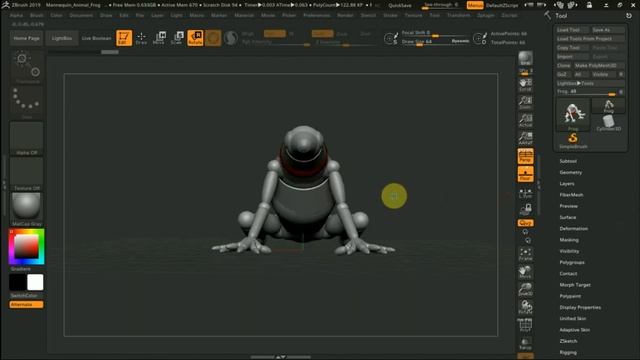This screenshot has width=640, height=360.
Task: Open the MatCap Gray material sphere
Action: click(27, 209)
